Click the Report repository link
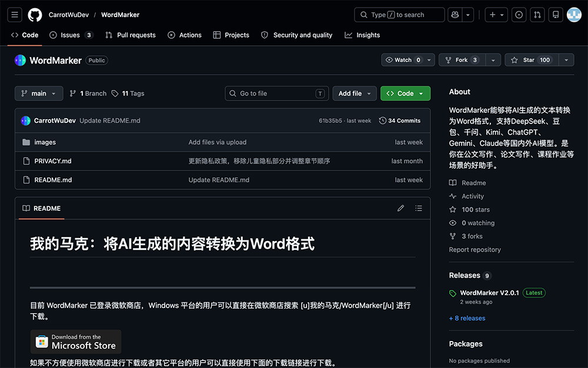 pyautogui.click(x=475, y=250)
